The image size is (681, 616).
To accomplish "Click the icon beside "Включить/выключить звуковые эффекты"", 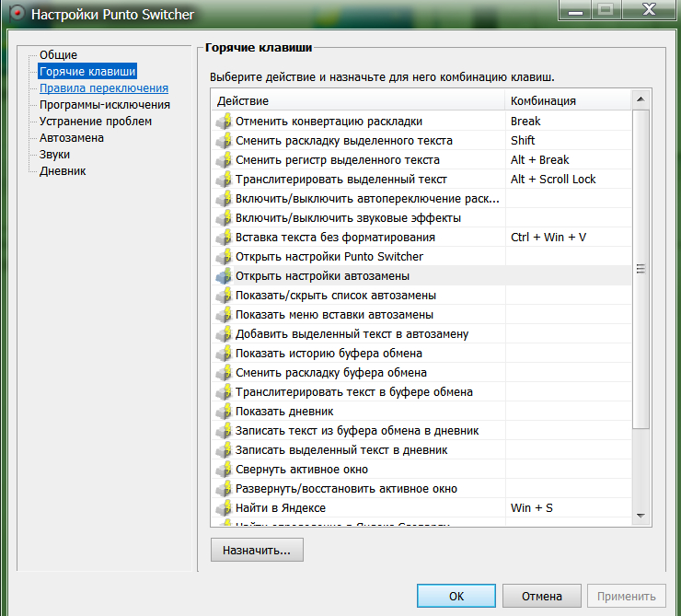I will [x=224, y=218].
